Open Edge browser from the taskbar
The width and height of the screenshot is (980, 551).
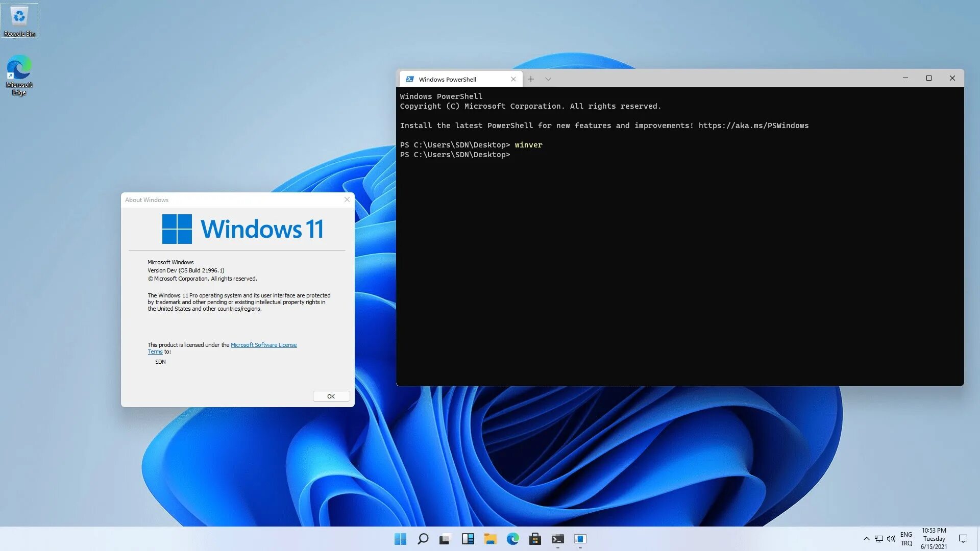click(x=512, y=539)
